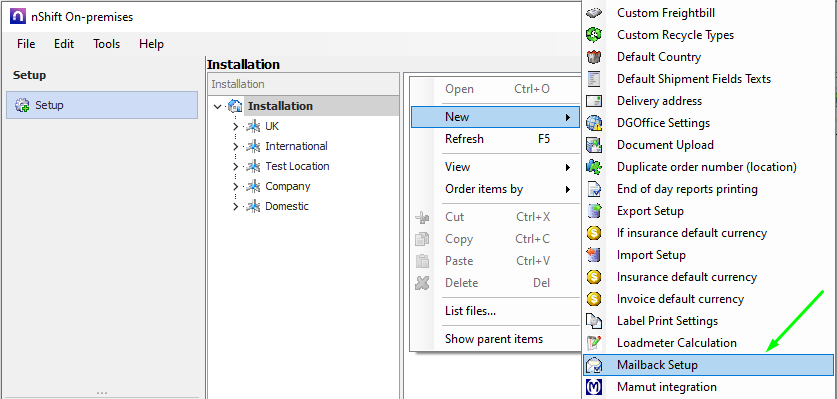Expand the UK tree node
Viewport: 837px width, 399px height.
click(235, 127)
